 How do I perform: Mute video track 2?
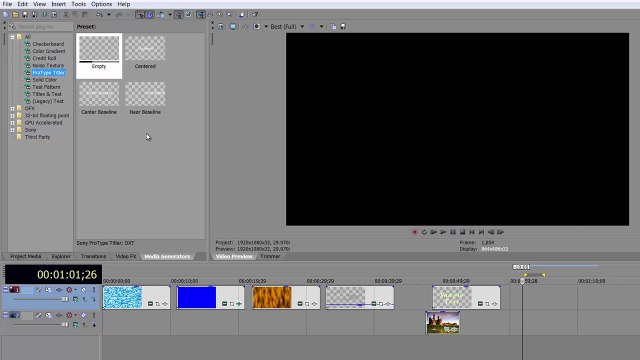(84, 316)
